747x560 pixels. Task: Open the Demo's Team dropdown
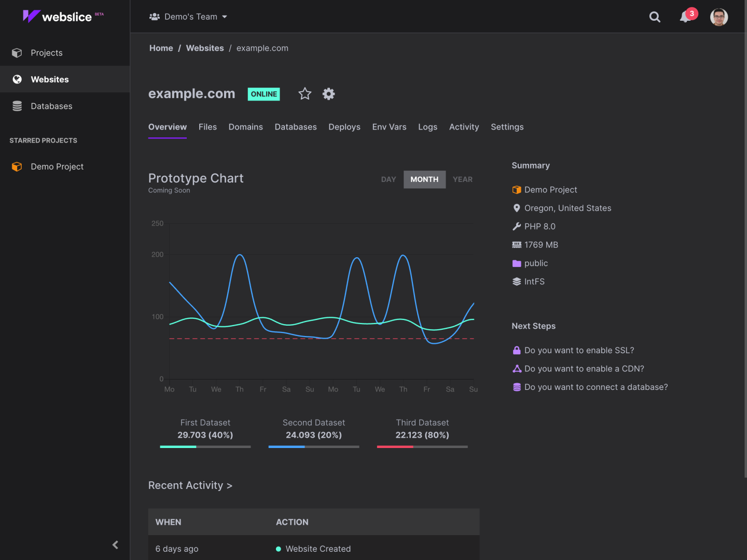(x=188, y=16)
